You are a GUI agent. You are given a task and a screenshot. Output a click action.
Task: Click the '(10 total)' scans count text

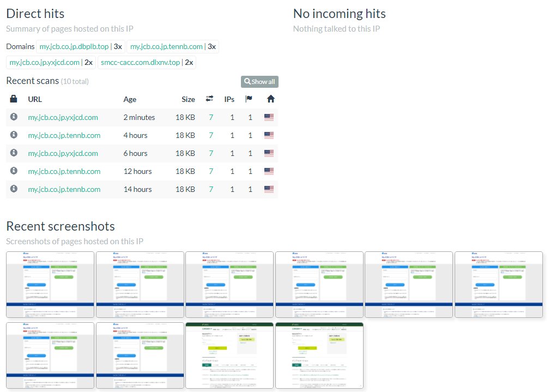coord(75,82)
